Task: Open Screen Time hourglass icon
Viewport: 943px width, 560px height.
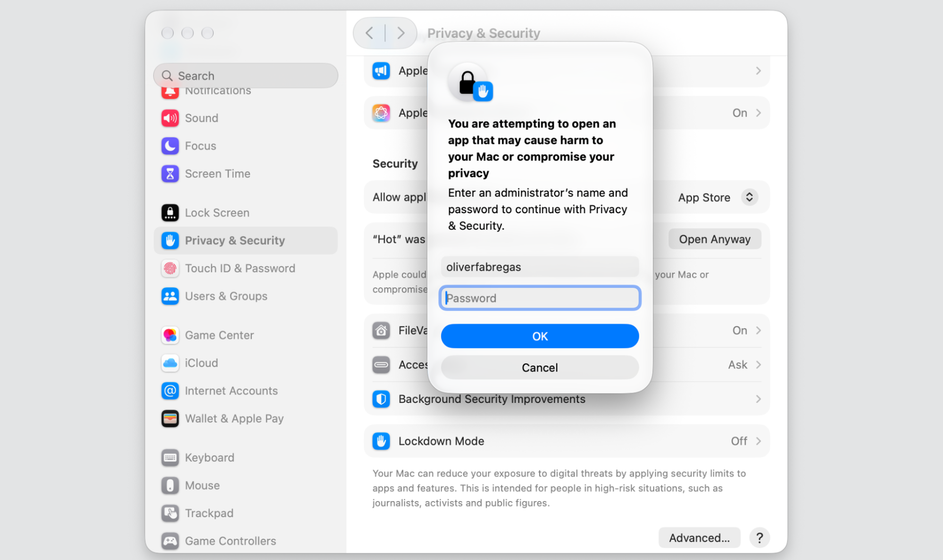Action: point(170,174)
